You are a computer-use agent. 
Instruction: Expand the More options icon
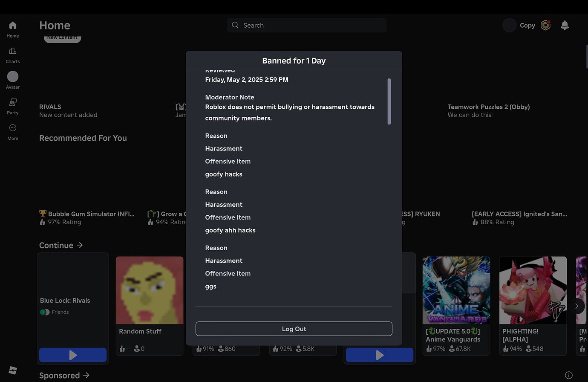pos(13,128)
